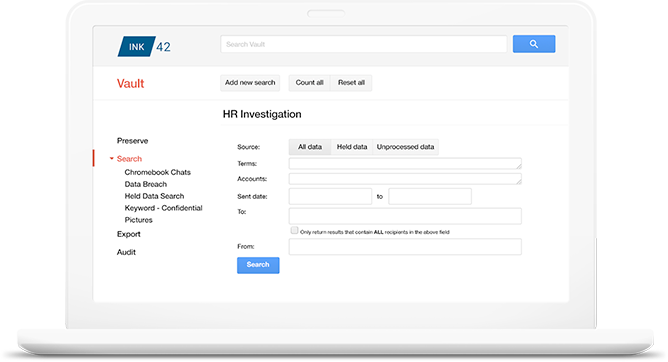Screen dimensions: 668x362
Task: Click the Add new search button
Action: point(250,83)
